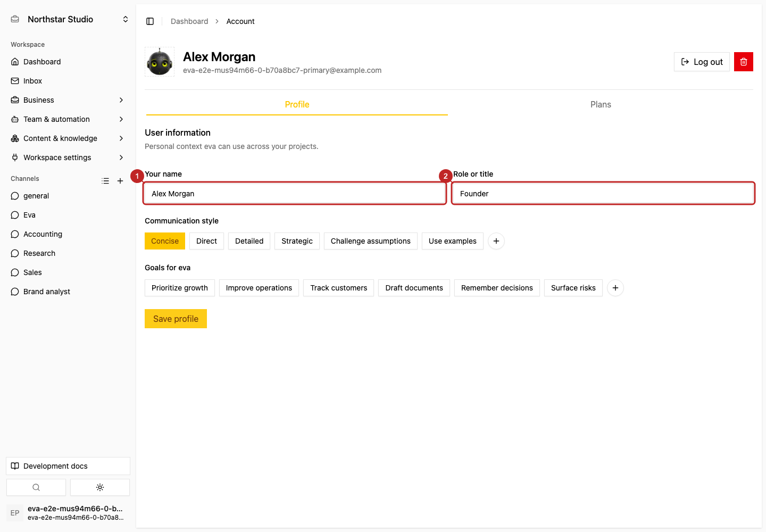The image size is (766, 532).
Task: Click the Alex Morgan robot avatar
Action: click(x=160, y=62)
